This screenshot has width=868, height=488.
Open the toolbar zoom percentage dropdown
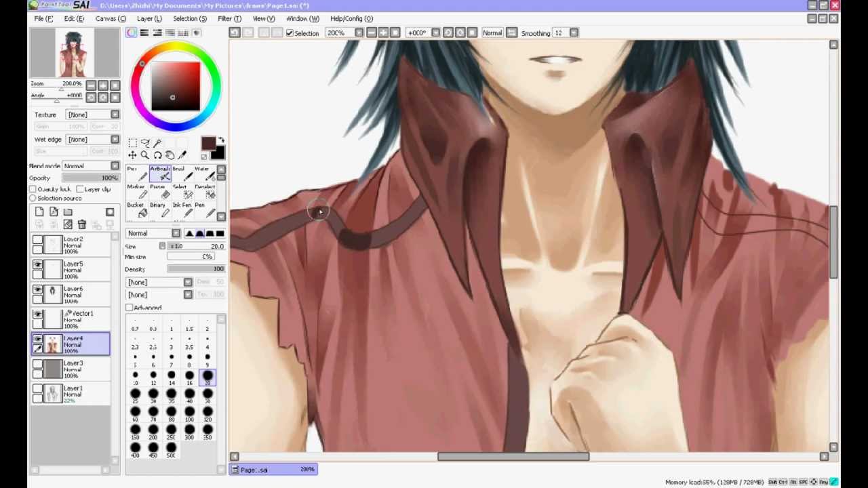[359, 33]
